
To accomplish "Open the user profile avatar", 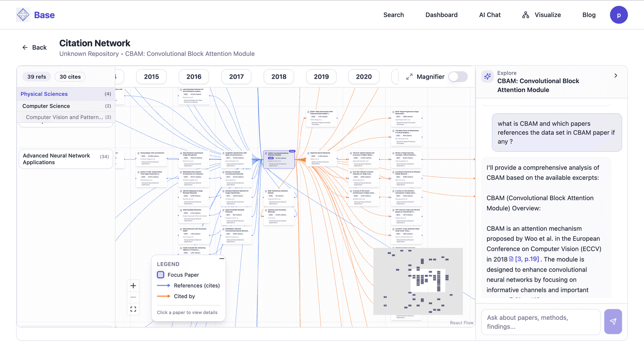I will 619,15.
